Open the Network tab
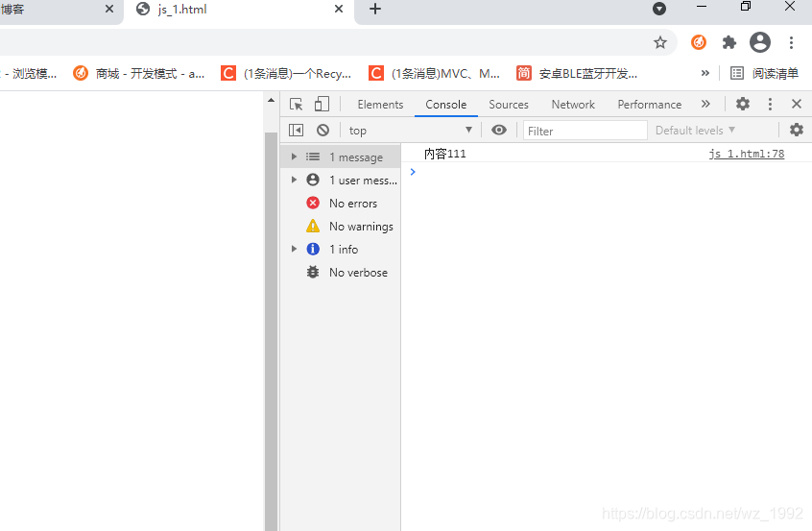Screen dimensions: 812x531 pos(573,104)
